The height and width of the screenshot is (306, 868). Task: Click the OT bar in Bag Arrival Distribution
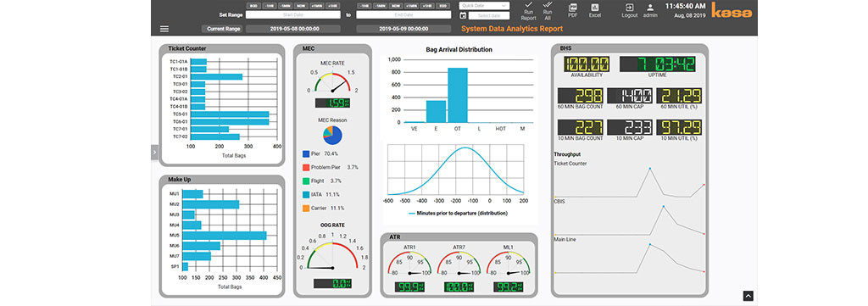(458, 95)
